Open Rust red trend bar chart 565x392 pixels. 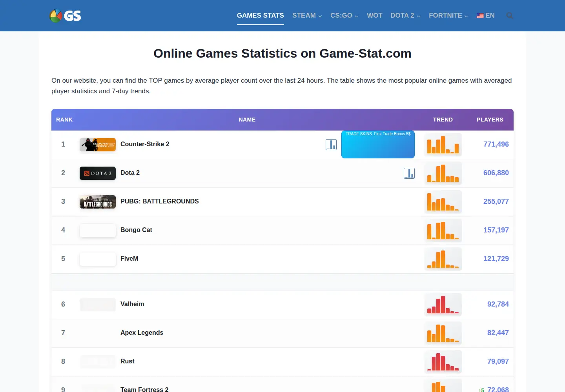tap(443, 362)
